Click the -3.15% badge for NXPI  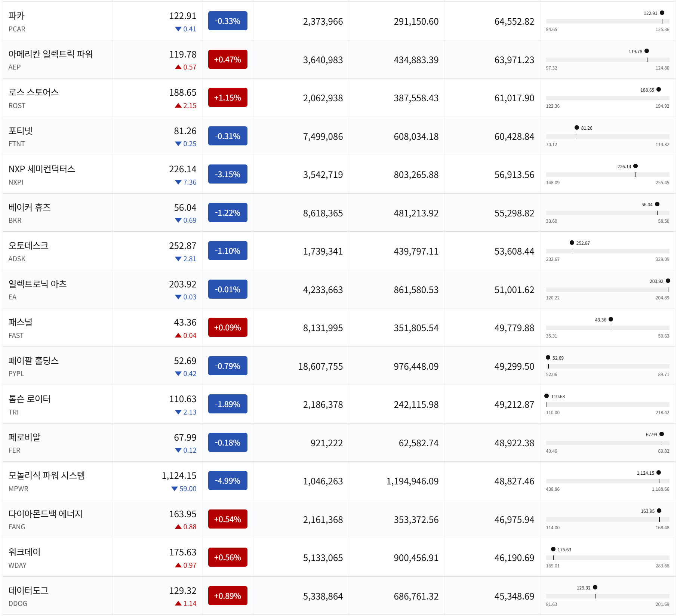[228, 174]
